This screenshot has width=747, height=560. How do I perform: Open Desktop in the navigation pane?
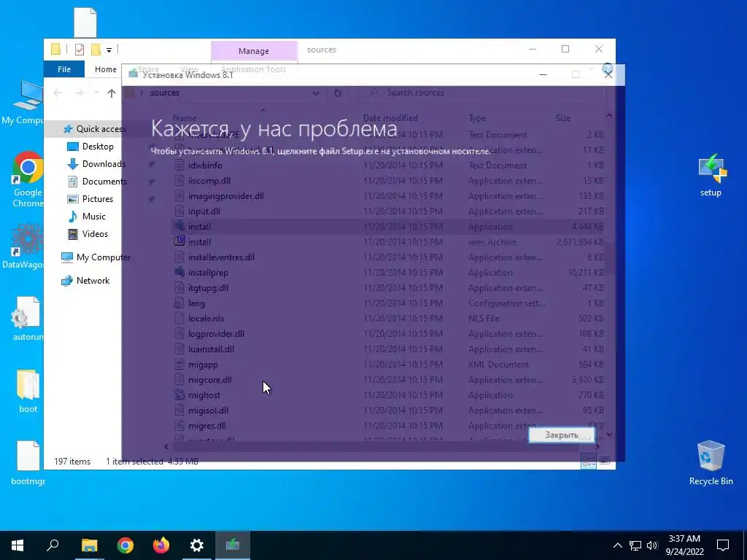pos(98,146)
